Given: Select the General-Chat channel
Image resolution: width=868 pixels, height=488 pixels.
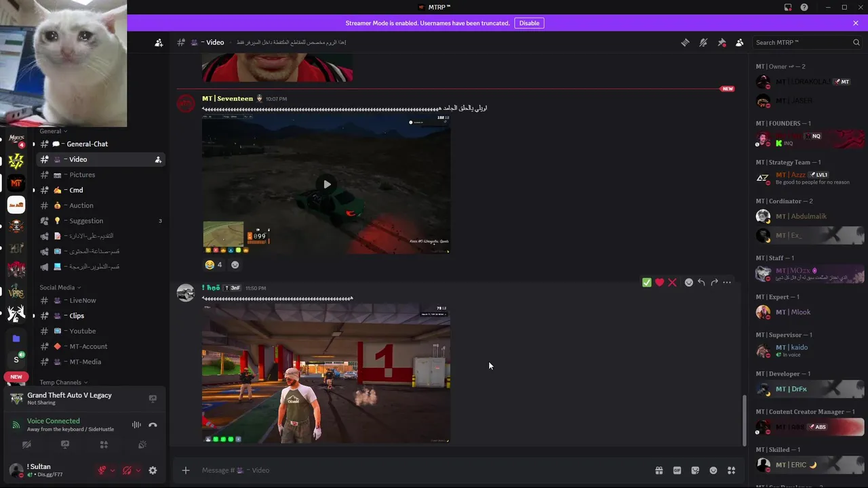Looking at the screenshot, I should [x=100, y=144].
